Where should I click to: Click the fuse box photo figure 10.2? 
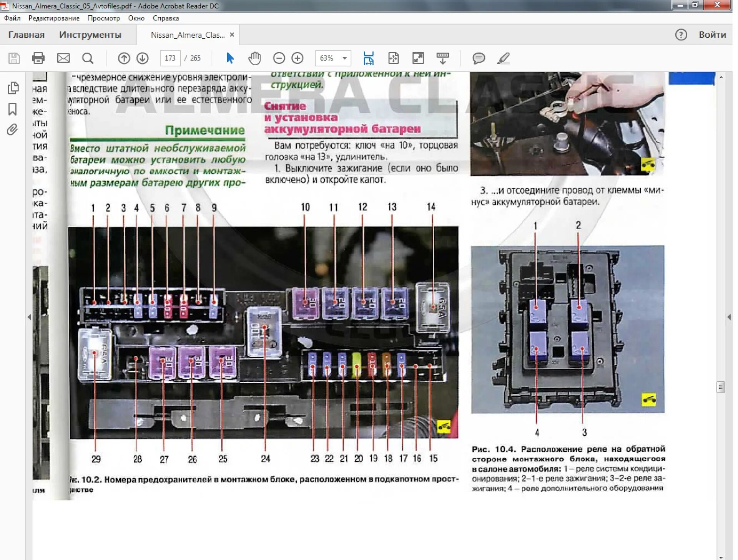(x=264, y=333)
